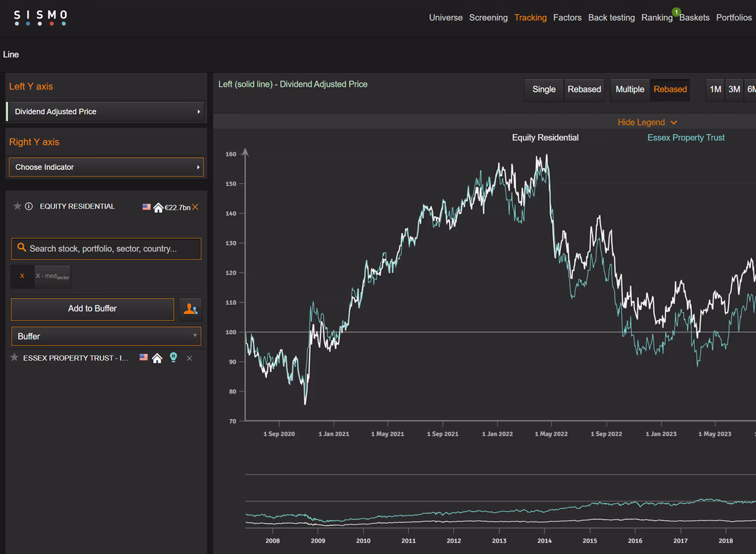Click 2009 on the navigator timeline
The width and height of the screenshot is (756, 554).
coord(318,541)
